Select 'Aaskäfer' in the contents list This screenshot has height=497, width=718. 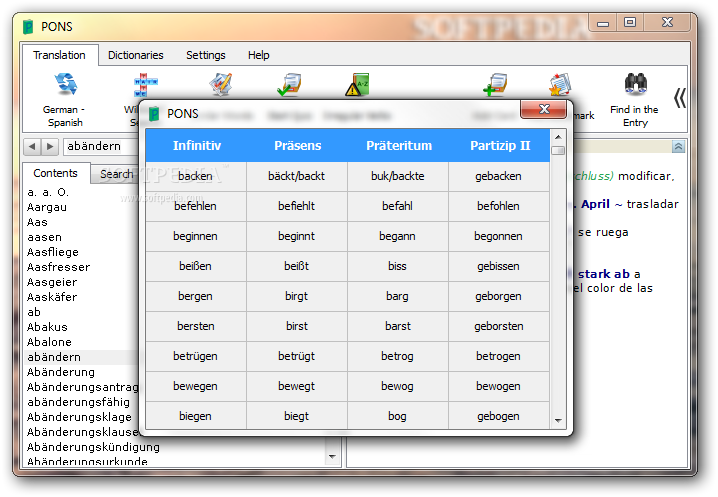pos(52,297)
